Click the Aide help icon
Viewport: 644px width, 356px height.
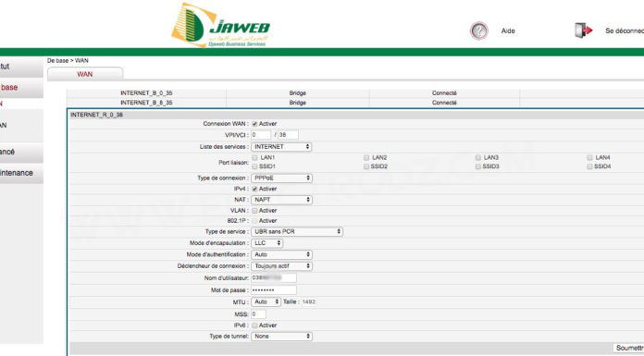(479, 31)
